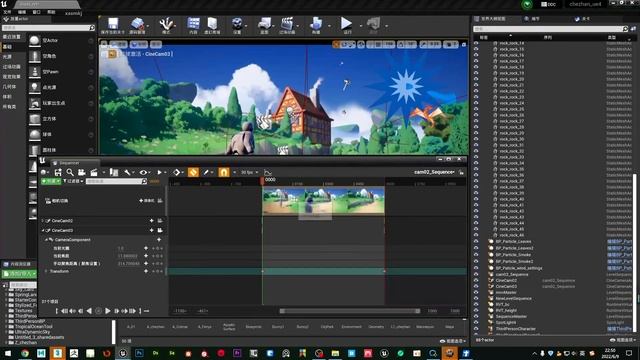Open the Cinematics clapperboard toolbar icon
The width and height of the screenshot is (640, 360).
point(287,24)
